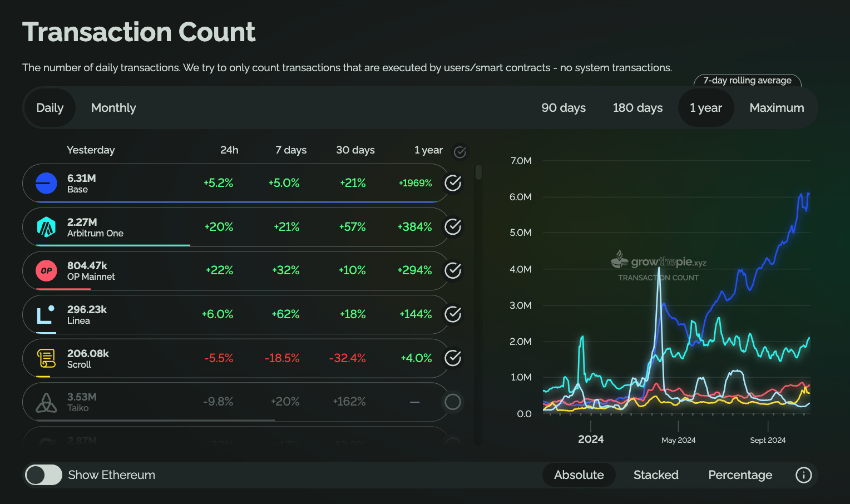850x504 pixels.
Task: Click the Base 6.31M transaction value
Action: pos(82,178)
